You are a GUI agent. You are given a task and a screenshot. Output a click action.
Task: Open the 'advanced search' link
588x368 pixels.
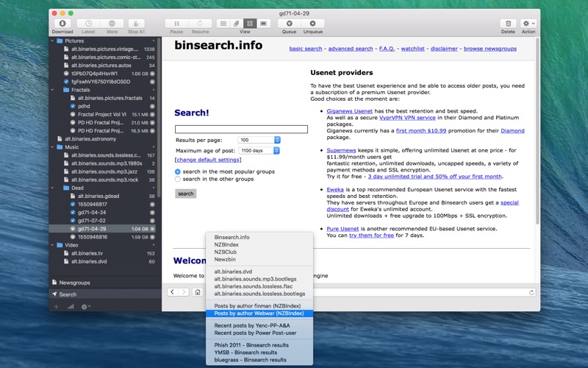click(x=351, y=49)
